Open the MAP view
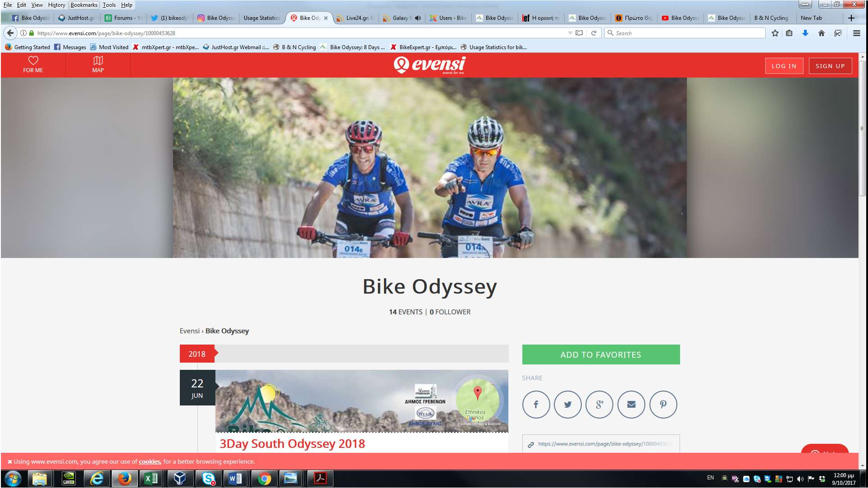The width and height of the screenshot is (868, 488). 98,64
